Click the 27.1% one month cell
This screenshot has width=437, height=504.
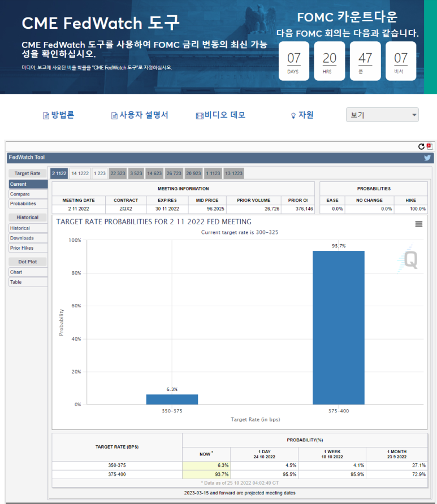397,466
